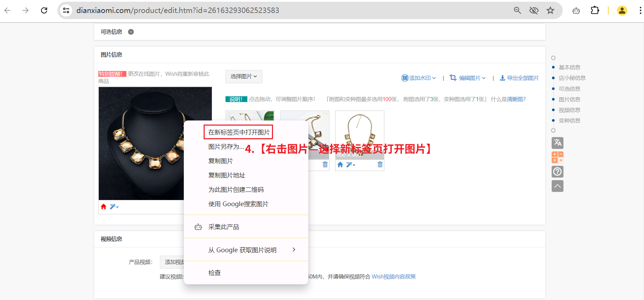Click the 特别提醒! red label

112,74
